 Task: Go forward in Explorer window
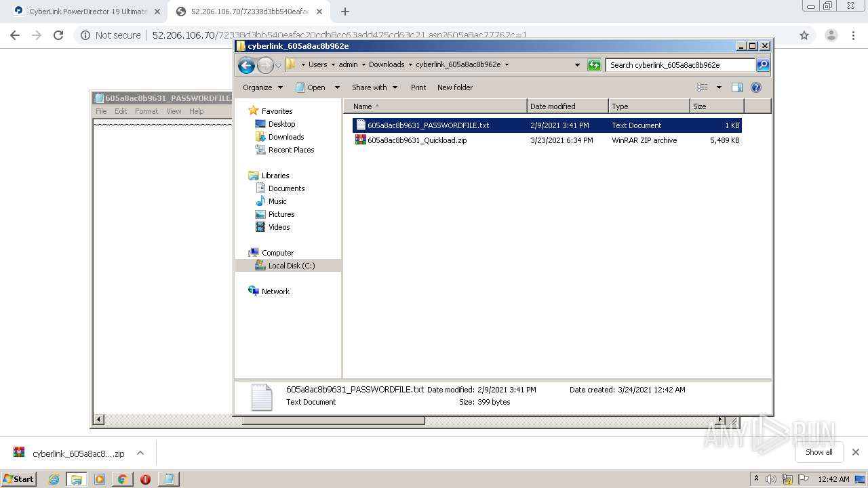click(x=265, y=65)
